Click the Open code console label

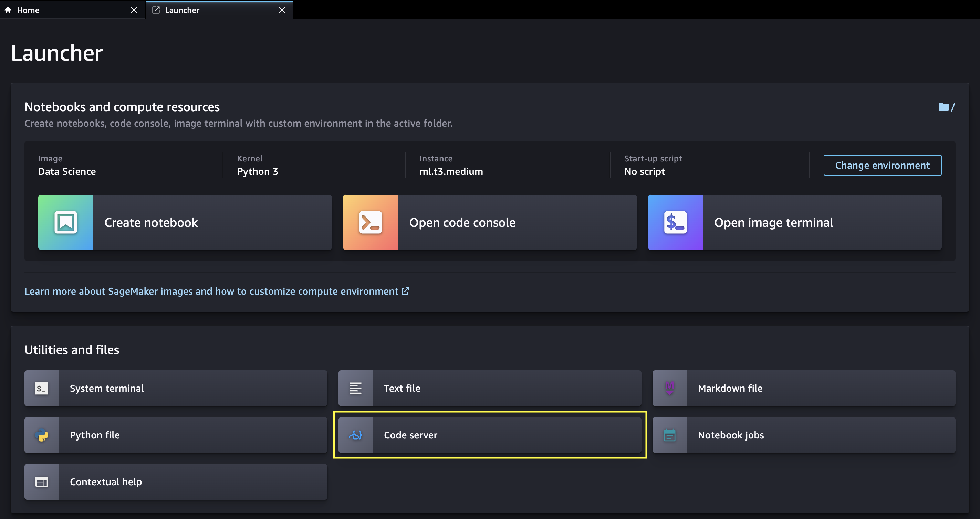click(x=462, y=222)
